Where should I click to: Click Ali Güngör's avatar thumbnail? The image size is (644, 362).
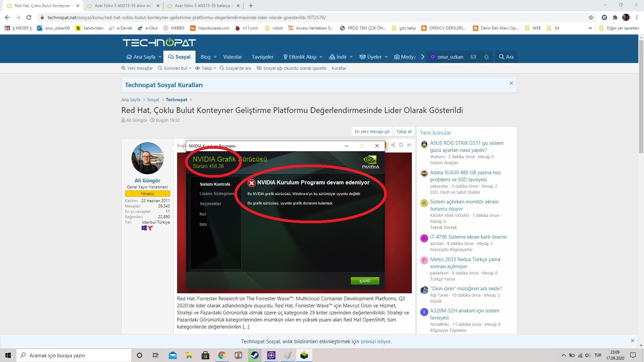click(x=147, y=158)
